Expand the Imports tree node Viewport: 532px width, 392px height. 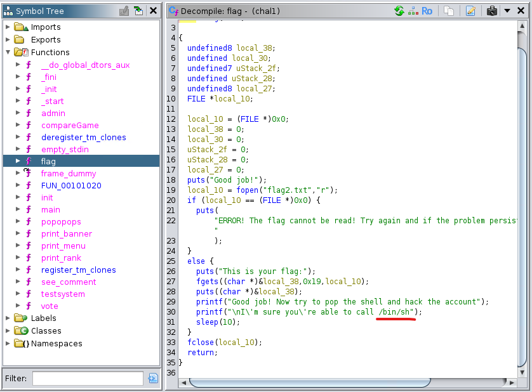click(8, 27)
